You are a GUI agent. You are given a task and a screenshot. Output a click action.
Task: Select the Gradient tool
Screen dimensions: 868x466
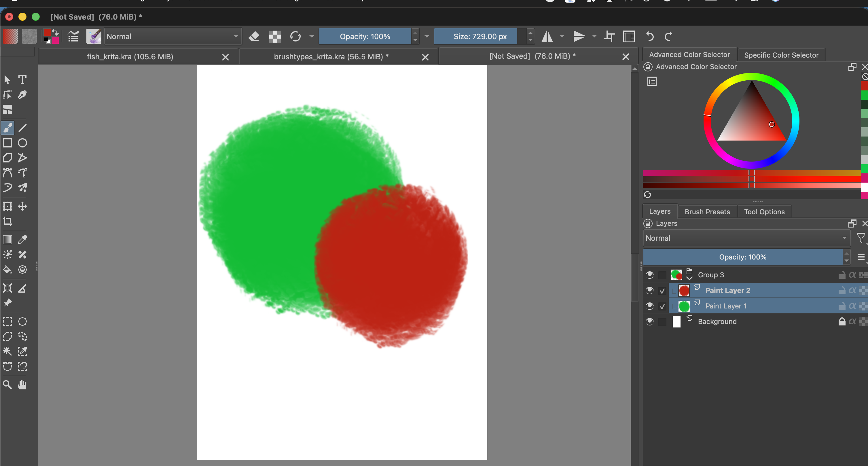point(7,240)
